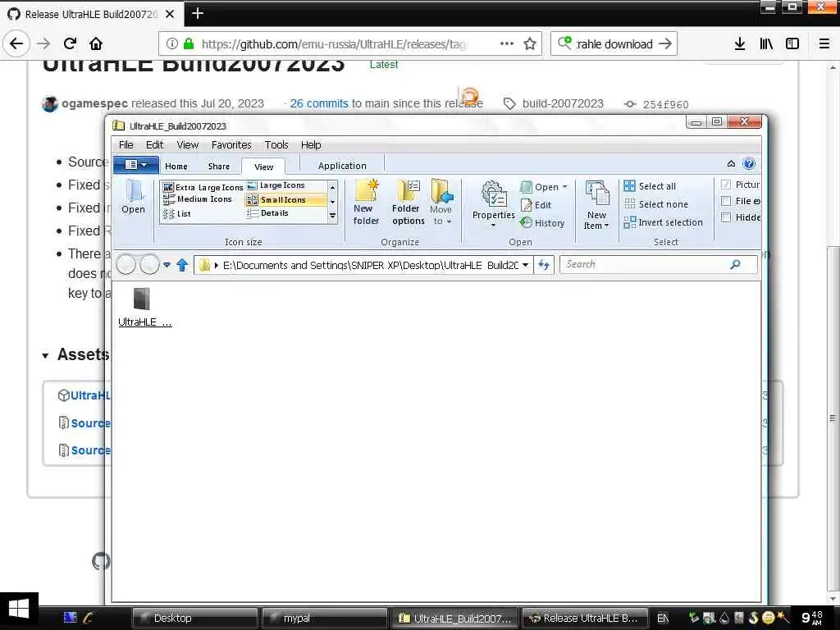Click Select none in the ribbon
Screen dimensions: 840x630
point(656,204)
